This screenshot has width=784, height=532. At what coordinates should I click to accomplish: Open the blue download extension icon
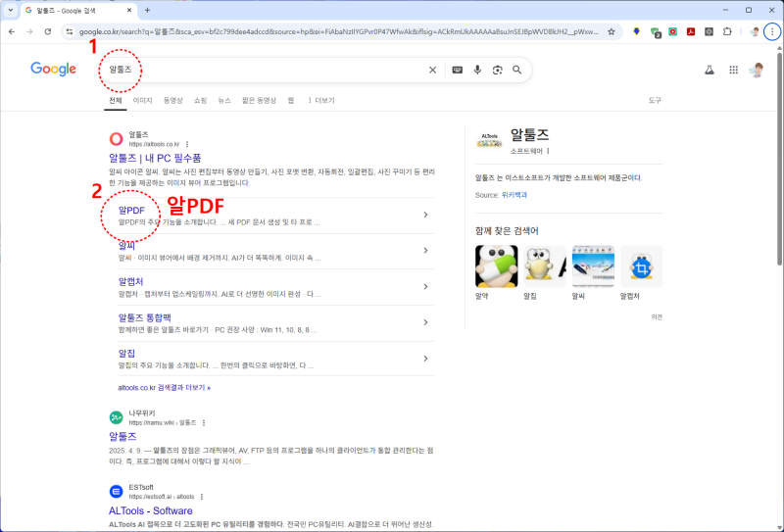pos(636,31)
